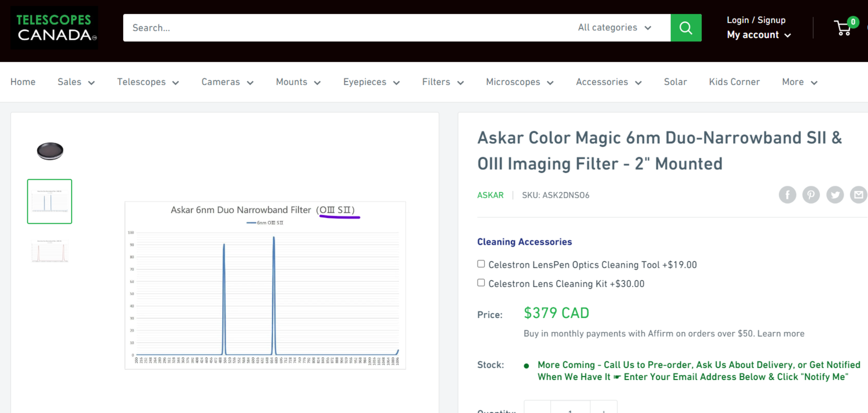Click the Affirm Learn more link
Image resolution: width=868 pixels, height=413 pixels.
click(x=781, y=334)
